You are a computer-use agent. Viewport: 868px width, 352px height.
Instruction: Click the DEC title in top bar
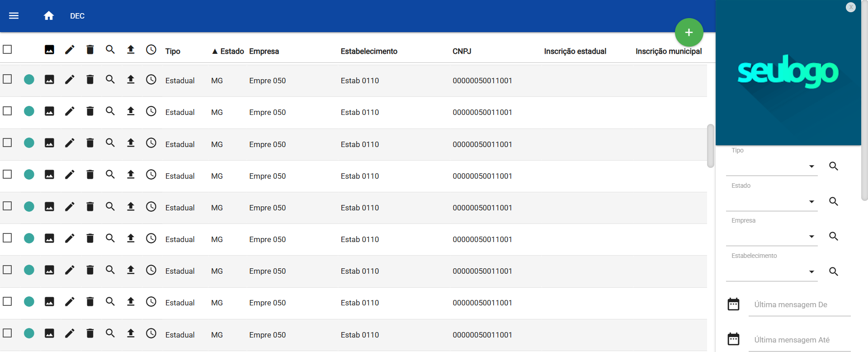77,16
